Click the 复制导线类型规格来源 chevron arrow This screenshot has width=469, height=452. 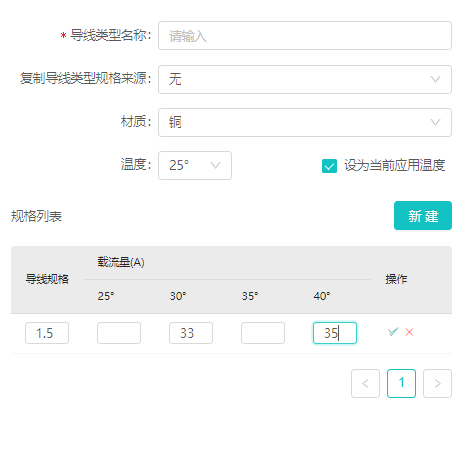[x=435, y=79]
